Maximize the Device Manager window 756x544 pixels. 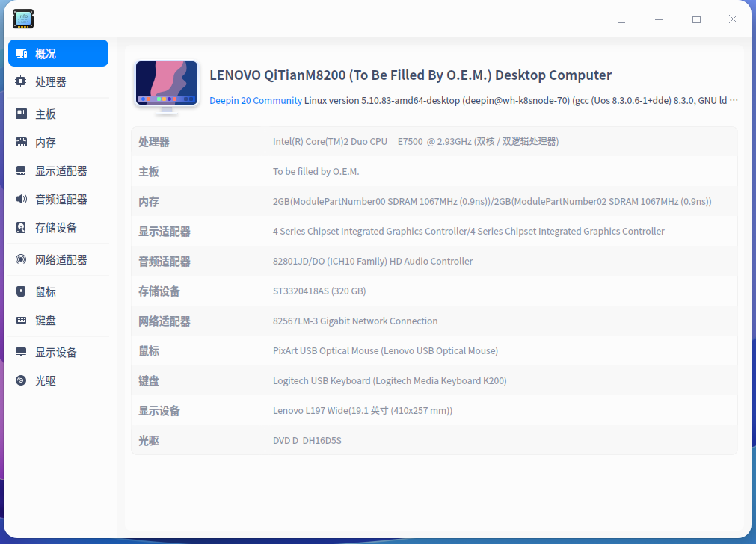pyautogui.click(x=696, y=19)
